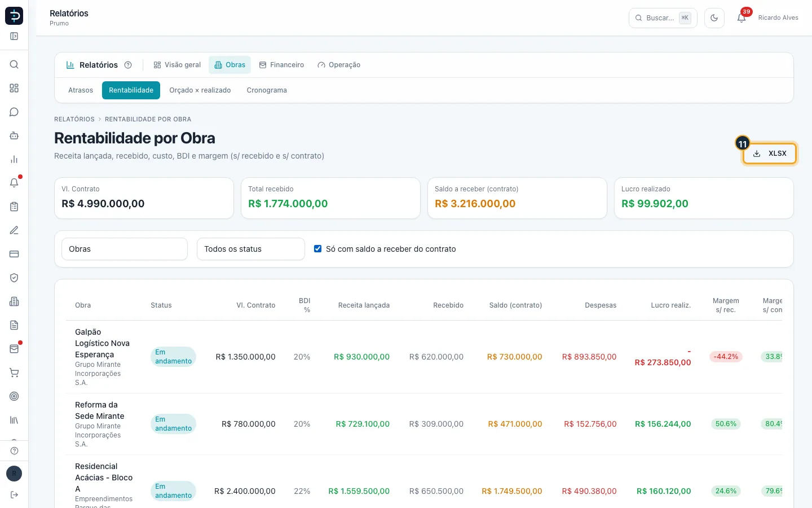
Task: Open the bar chart reports sidebar icon
Action: [14, 159]
